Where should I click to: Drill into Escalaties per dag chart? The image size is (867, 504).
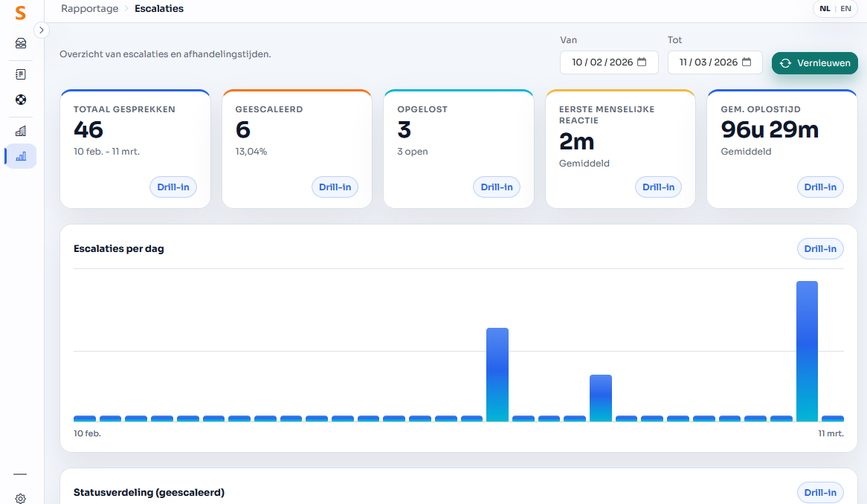pyautogui.click(x=820, y=248)
